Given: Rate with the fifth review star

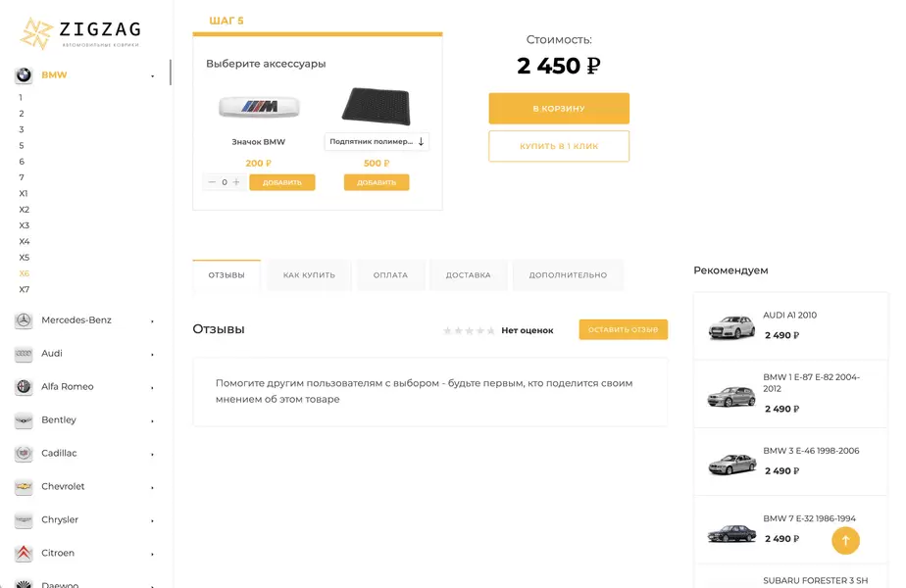Looking at the screenshot, I should point(492,331).
